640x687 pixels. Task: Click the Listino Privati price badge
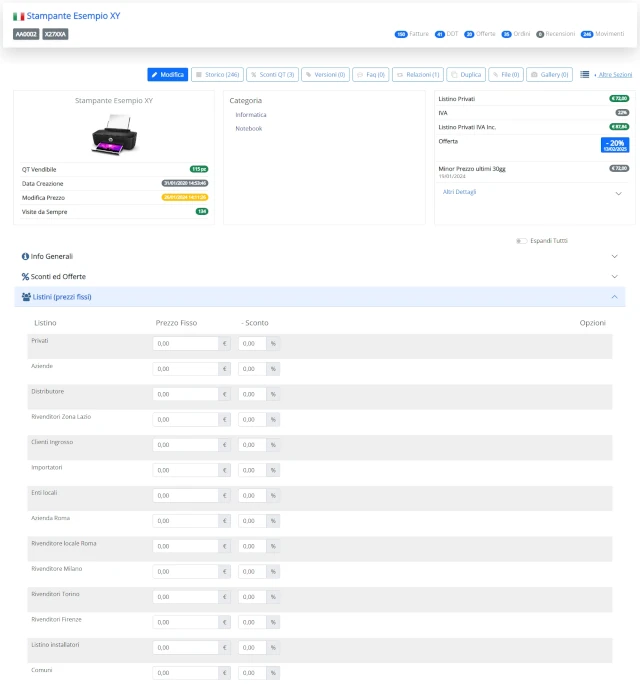pyautogui.click(x=619, y=99)
